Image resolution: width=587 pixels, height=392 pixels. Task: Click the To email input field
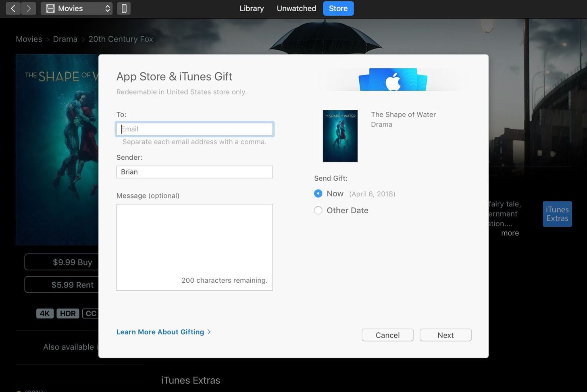click(195, 129)
